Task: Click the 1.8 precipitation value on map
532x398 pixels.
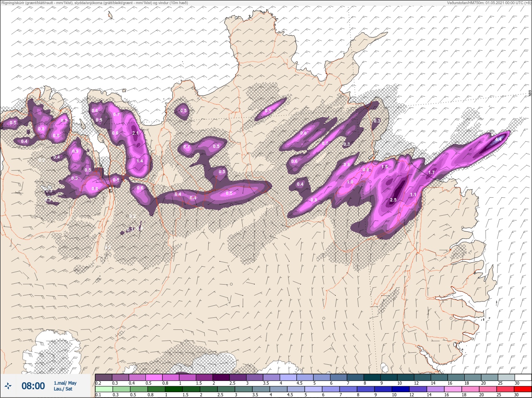Action: [385, 167]
